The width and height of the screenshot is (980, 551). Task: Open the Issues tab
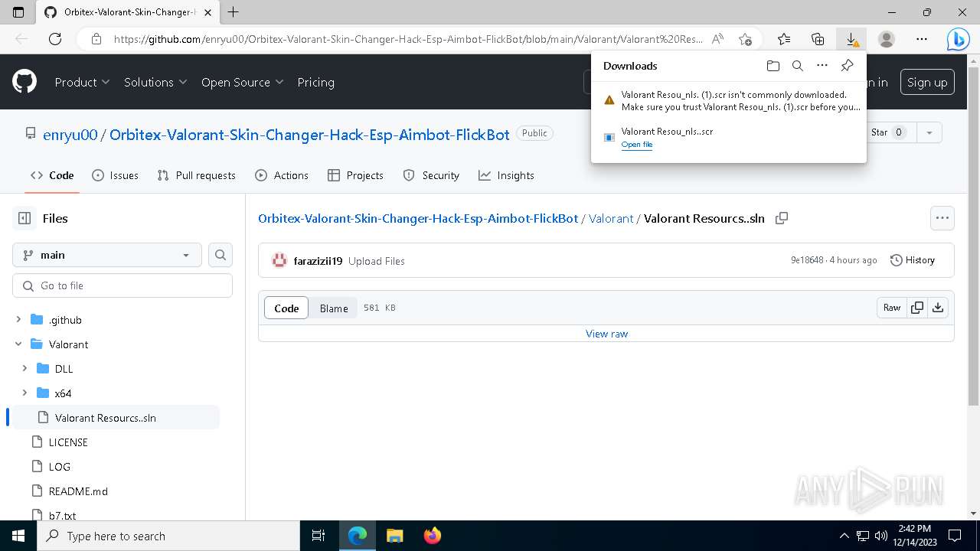click(x=115, y=175)
